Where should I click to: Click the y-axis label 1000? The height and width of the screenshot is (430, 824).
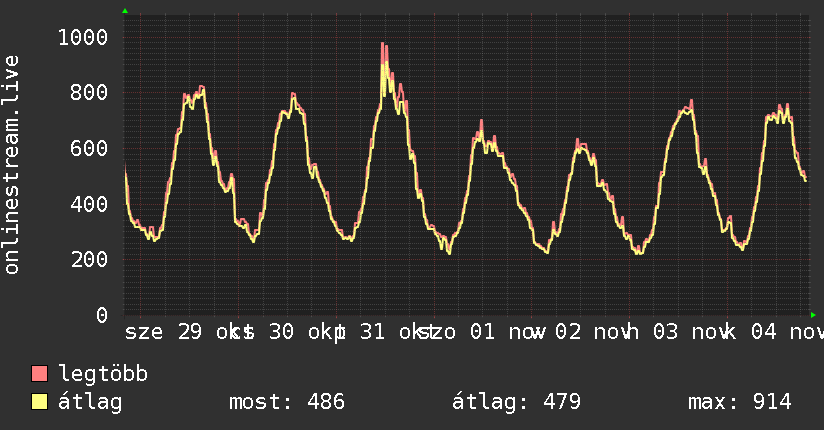[x=83, y=37]
